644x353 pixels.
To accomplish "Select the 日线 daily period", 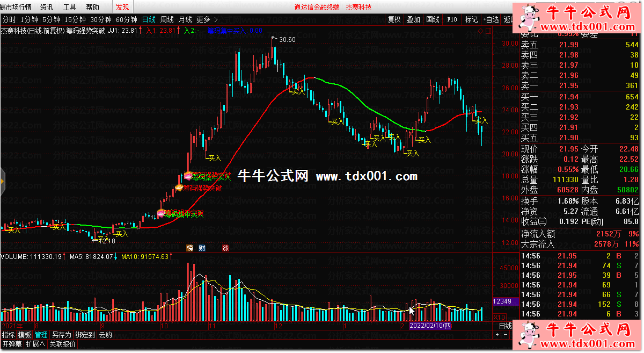I will point(149,20).
